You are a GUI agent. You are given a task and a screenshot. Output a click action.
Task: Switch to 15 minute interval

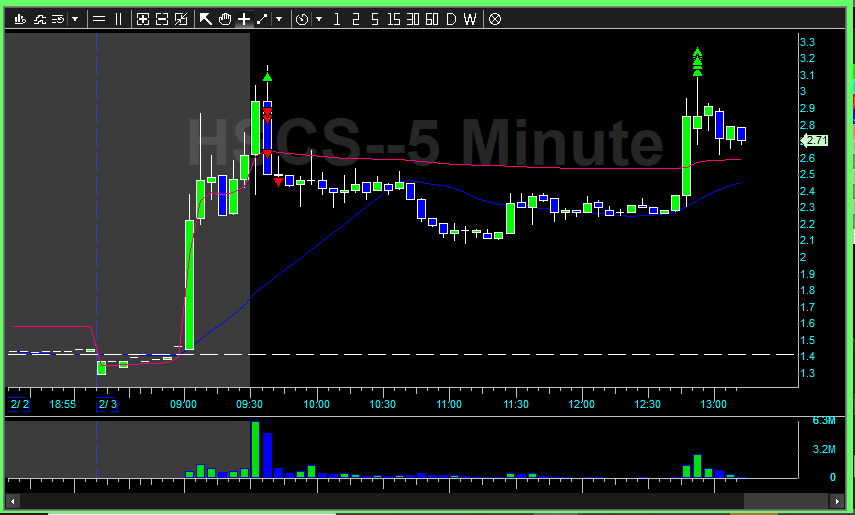(x=394, y=20)
